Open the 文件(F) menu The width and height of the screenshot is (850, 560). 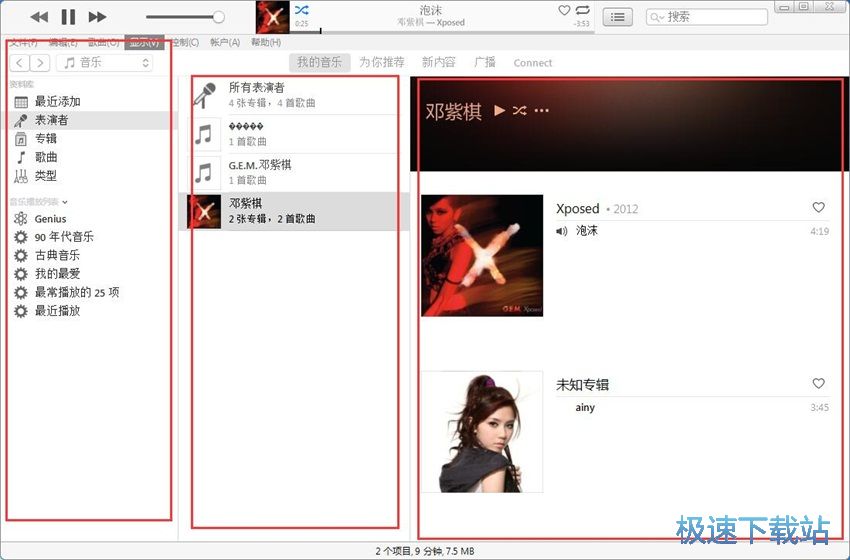coord(24,42)
